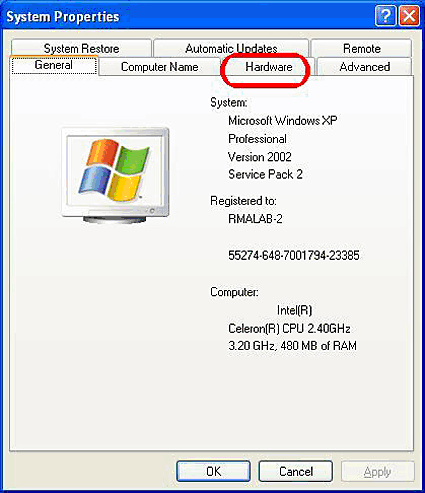
Task: Click the question mark help icon
Action: [386, 16]
